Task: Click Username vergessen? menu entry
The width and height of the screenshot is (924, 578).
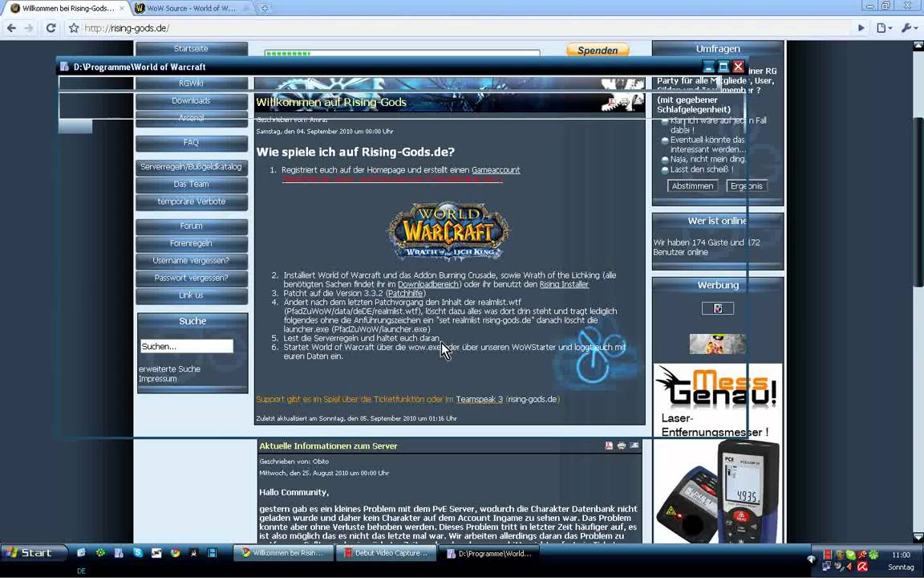Action: [x=191, y=261]
